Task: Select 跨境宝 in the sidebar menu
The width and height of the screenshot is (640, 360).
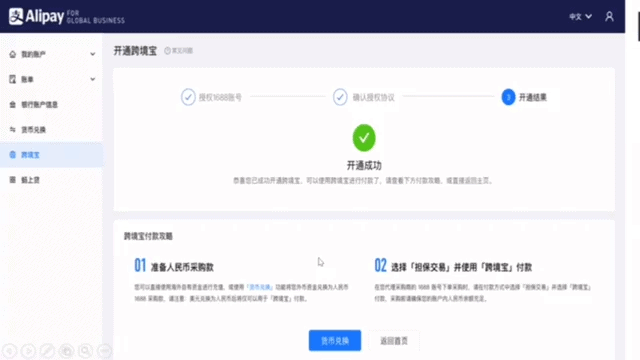Action: click(51, 155)
